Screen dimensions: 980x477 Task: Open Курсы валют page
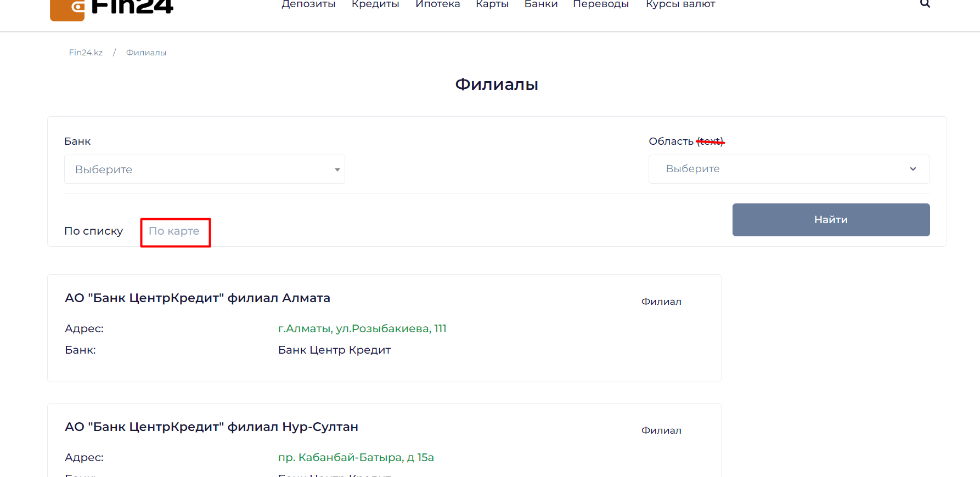coord(680,4)
